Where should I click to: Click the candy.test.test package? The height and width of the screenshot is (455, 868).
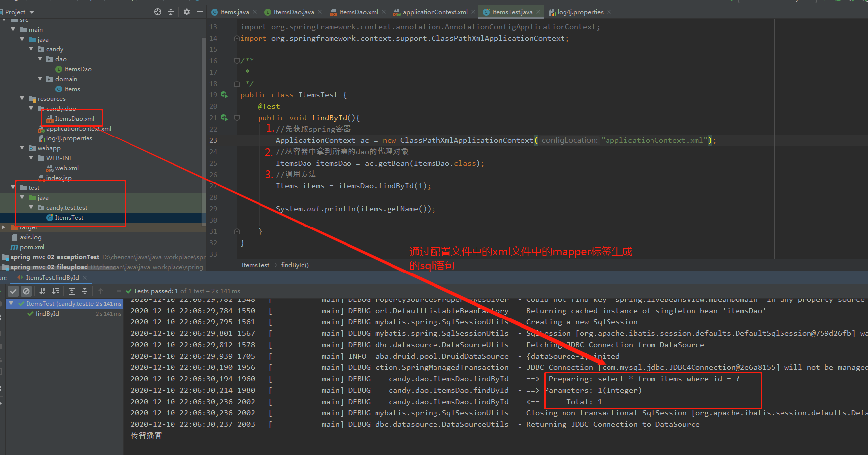click(x=62, y=208)
